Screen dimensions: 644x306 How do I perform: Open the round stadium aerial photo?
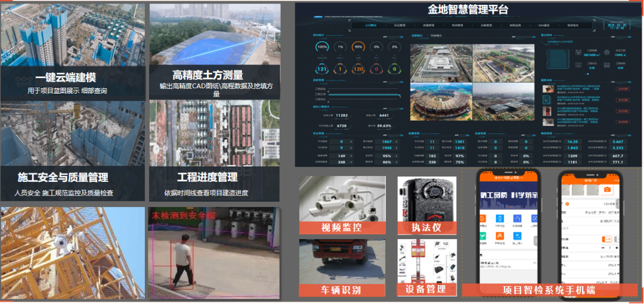441,101
